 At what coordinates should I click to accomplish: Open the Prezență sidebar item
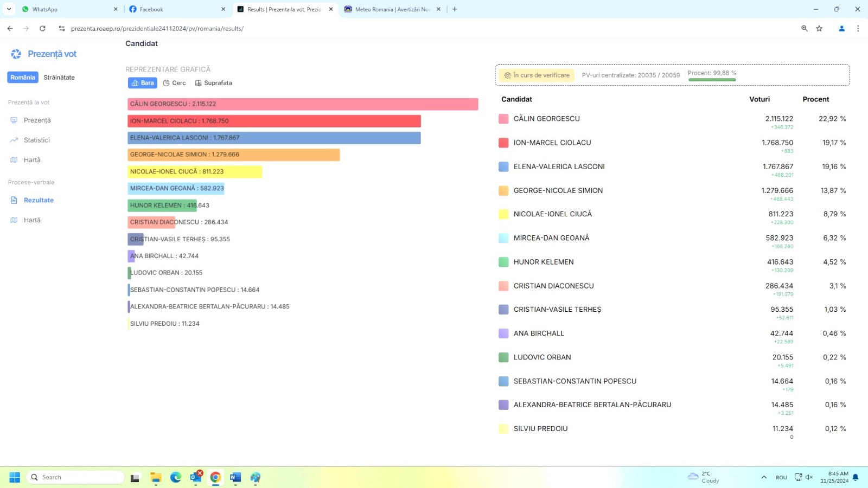click(x=37, y=120)
